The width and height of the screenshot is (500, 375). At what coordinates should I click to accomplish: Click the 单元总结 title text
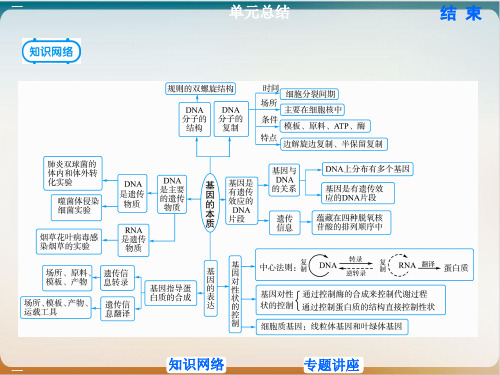coord(260,12)
